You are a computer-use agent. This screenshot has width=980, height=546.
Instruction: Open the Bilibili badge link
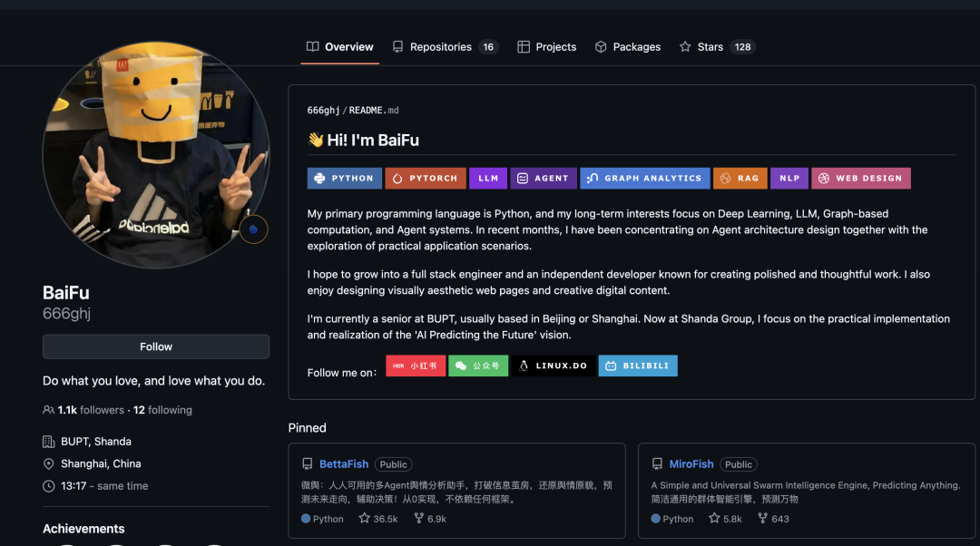[x=638, y=366]
